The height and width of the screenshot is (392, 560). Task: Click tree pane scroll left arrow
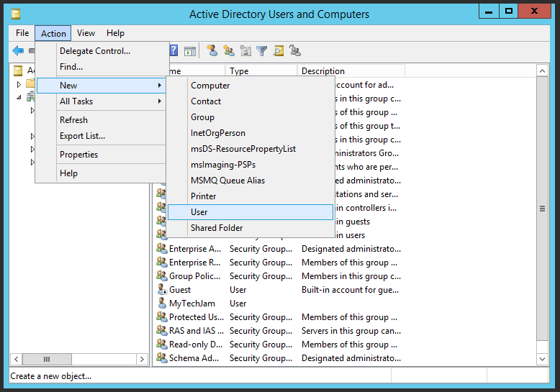click(16, 359)
